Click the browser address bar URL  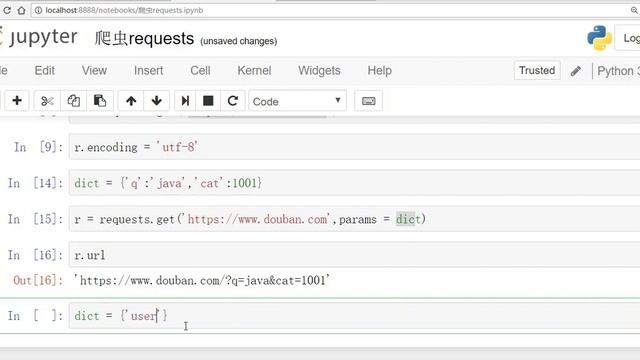coord(124,10)
